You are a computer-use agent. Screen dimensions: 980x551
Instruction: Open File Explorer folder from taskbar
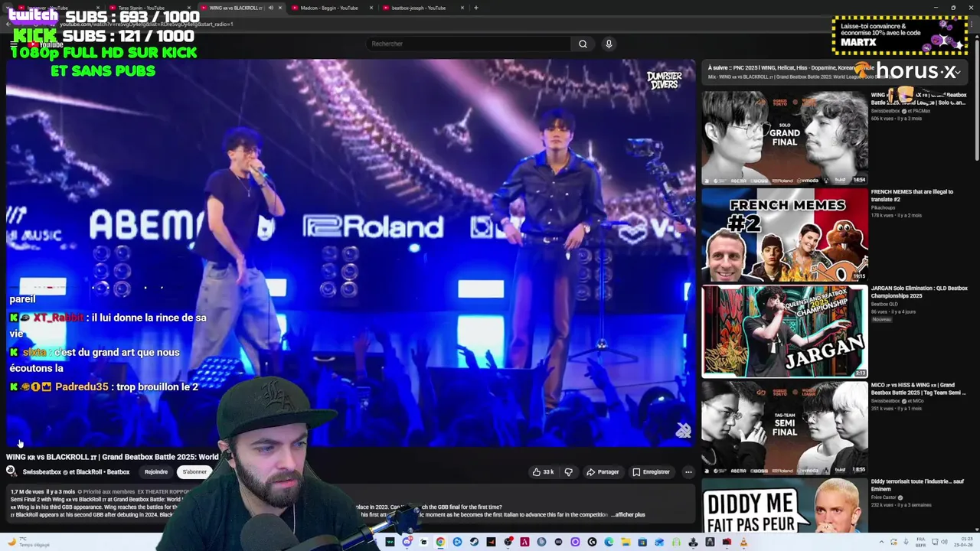(626, 542)
